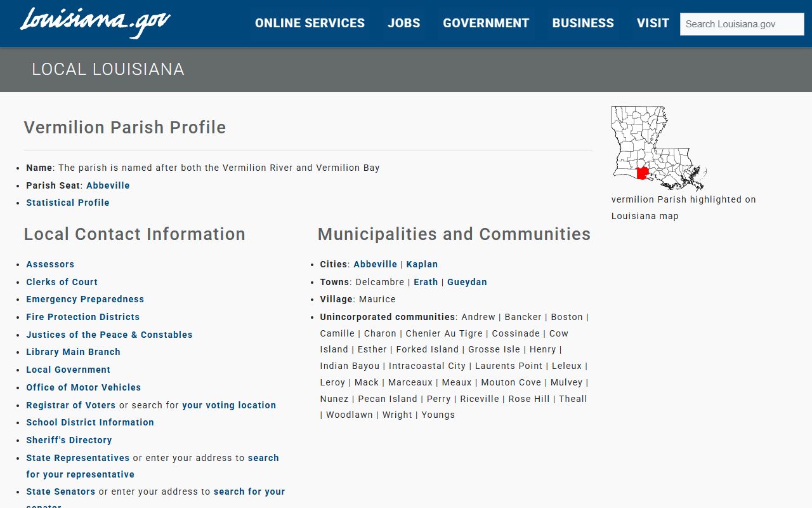Screen dimensions: 812x508
Task: Click the Pecan Island community text
Action: 388,399
